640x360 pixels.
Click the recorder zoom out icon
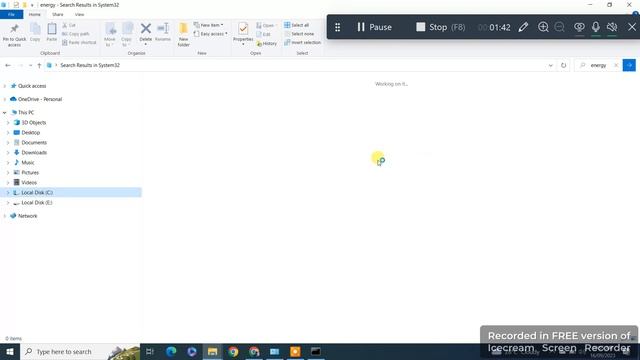coord(560,27)
